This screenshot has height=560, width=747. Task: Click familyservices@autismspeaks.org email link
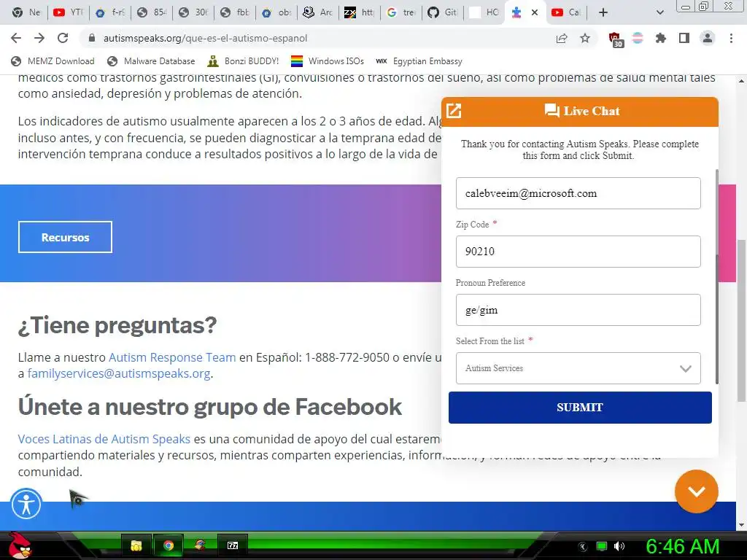(119, 373)
